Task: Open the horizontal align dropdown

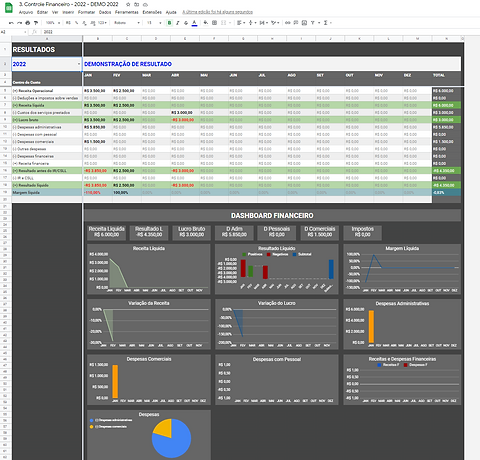Action: point(241,23)
